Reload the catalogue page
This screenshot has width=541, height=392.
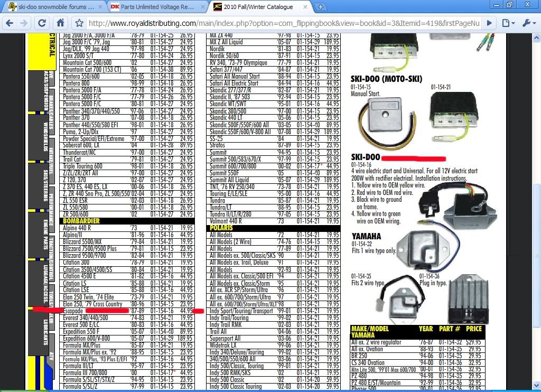point(42,23)
